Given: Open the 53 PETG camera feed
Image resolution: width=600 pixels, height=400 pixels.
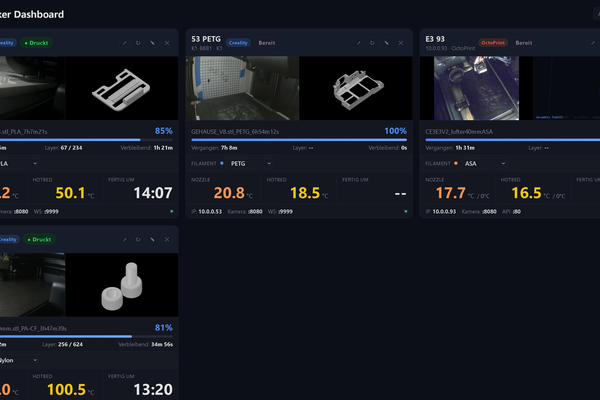Looking at the screenshot, I should [242, 88].
